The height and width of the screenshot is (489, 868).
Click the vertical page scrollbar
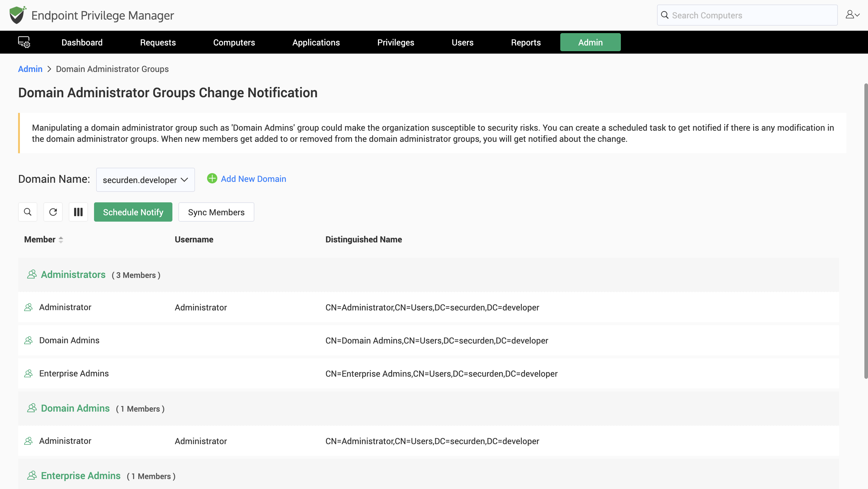click(x=865, y=231)
